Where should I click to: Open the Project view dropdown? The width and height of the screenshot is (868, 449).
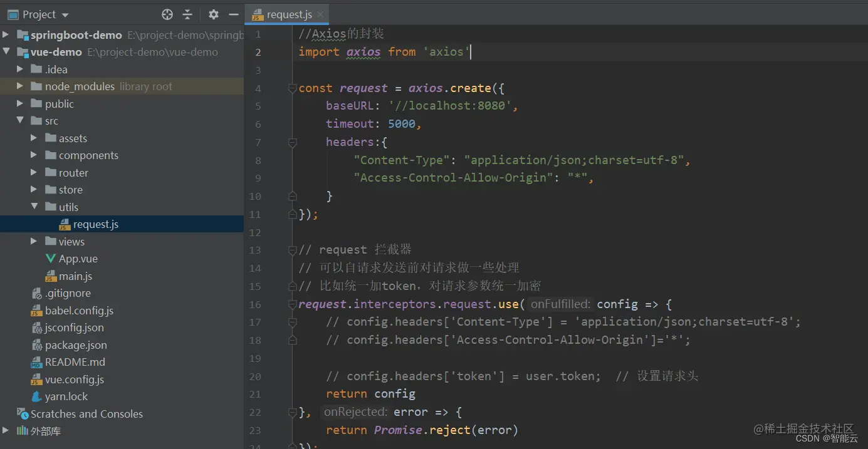click(66, 15)
